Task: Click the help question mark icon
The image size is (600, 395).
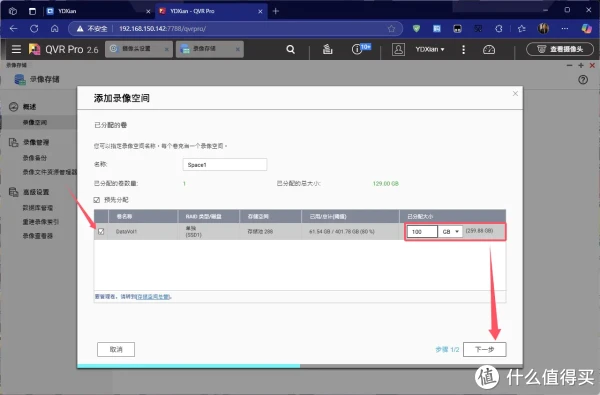Action: tap(583, 80)
